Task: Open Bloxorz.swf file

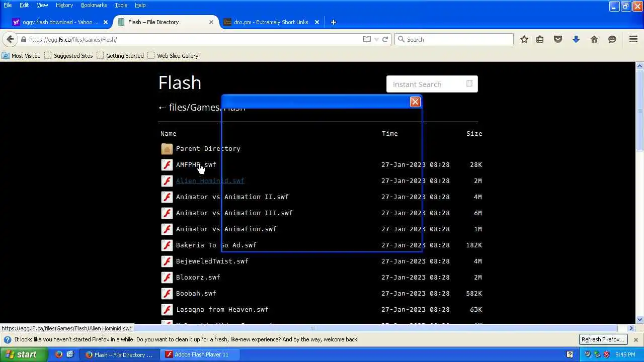Action: tap(198, 278)
